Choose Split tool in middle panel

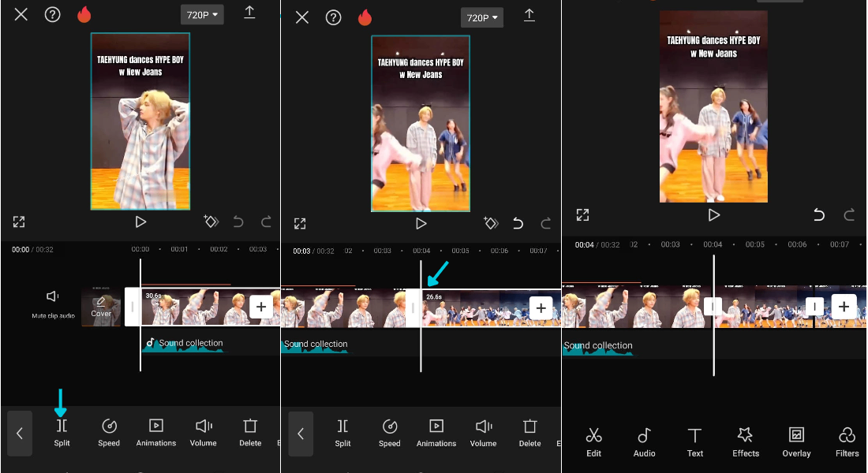click(342, 433)
